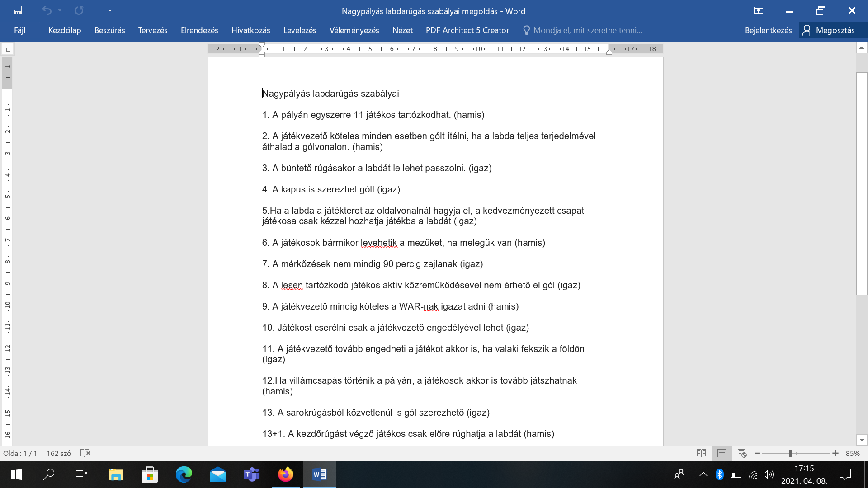Open Ribbon Display Options icon
This screenshot has width=868, height=488.
pyautogui.click(x=759, y=10)
